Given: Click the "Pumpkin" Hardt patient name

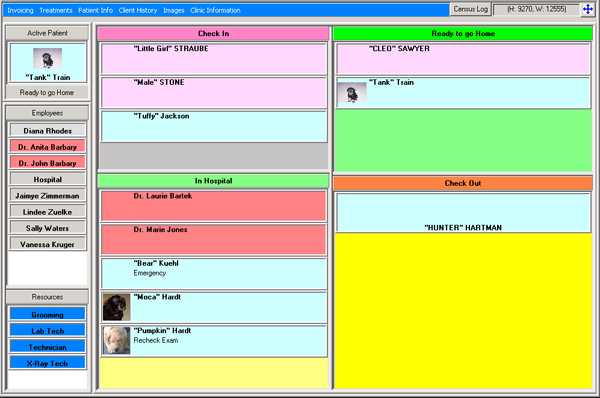Looking at the screenshot, I should point(162,331).
